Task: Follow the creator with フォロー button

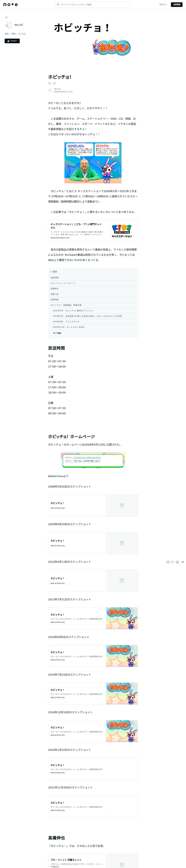Action: pos(12,41)
